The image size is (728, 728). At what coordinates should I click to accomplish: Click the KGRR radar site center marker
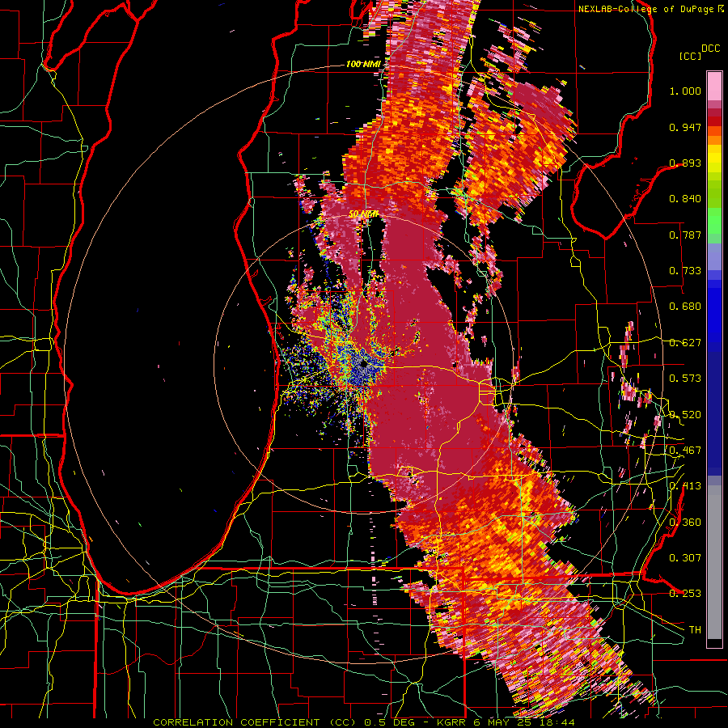click(x=363, y=365)
